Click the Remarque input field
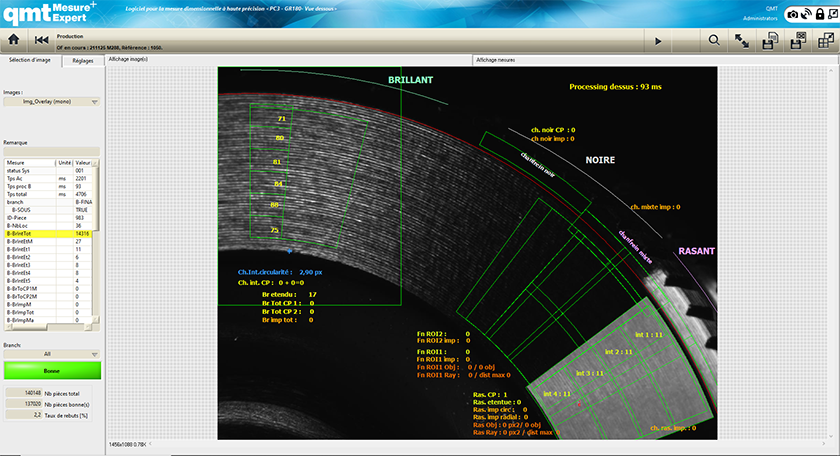The height and width of the screenshot is (456, 840). 51,152
